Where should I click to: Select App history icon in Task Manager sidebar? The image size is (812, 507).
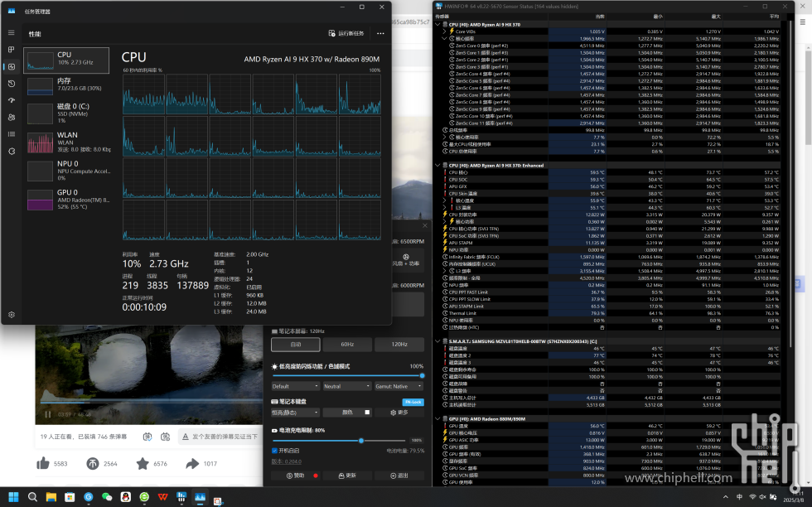[12, 84]
